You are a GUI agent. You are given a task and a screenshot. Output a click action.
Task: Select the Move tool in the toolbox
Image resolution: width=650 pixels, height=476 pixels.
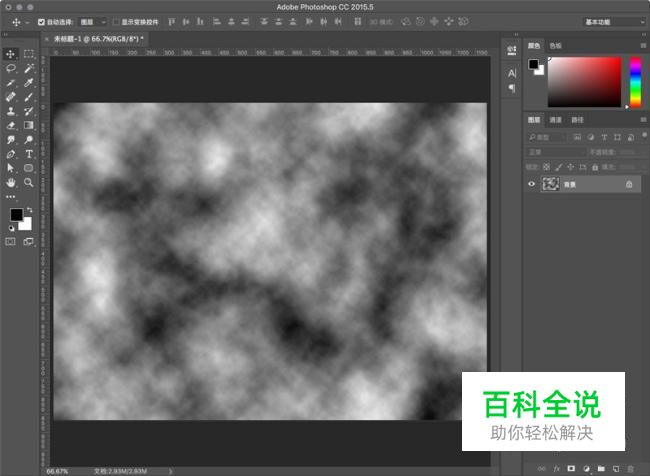[x=10, y=54]
